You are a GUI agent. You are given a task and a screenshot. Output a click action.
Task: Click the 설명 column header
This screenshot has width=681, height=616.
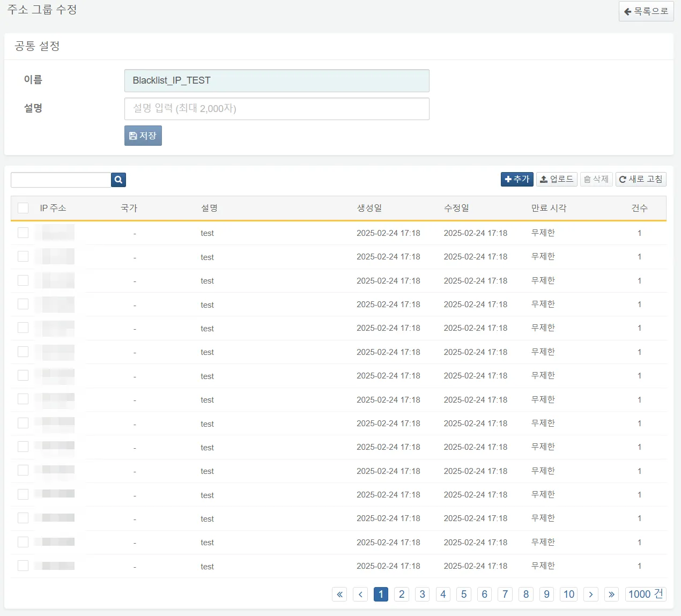click(x=209, y=208)
